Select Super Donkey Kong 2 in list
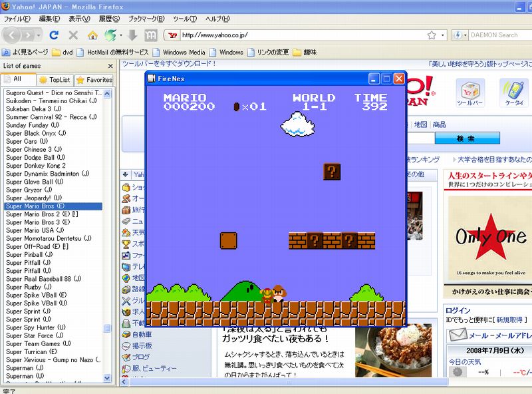Image resolution: width=532 pixels, height=394 pixels. click(36, 166)
